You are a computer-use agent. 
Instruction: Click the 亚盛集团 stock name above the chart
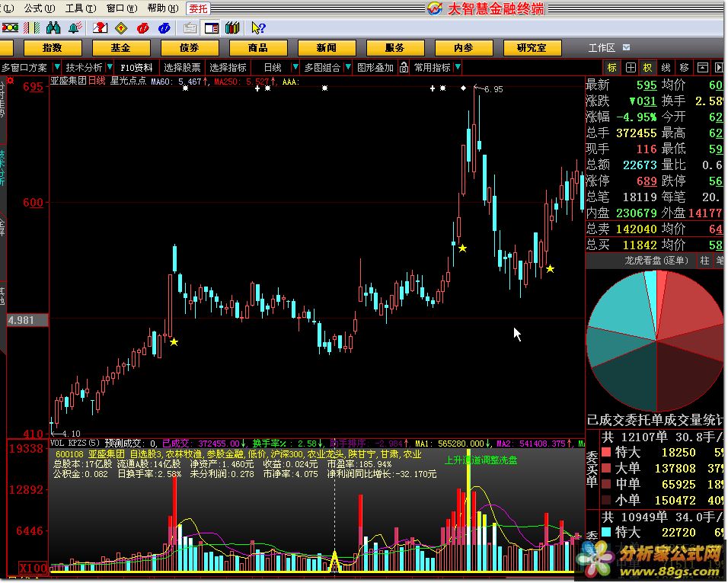click(x=69, y=82)
